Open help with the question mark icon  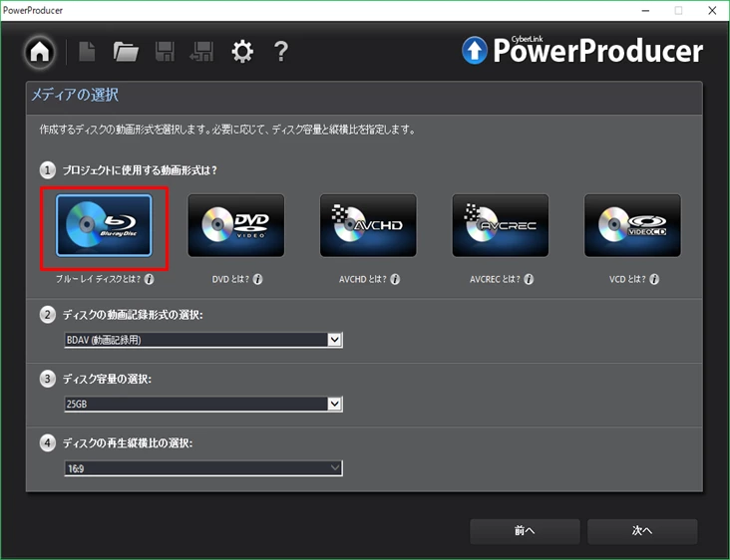pos(281,51)
